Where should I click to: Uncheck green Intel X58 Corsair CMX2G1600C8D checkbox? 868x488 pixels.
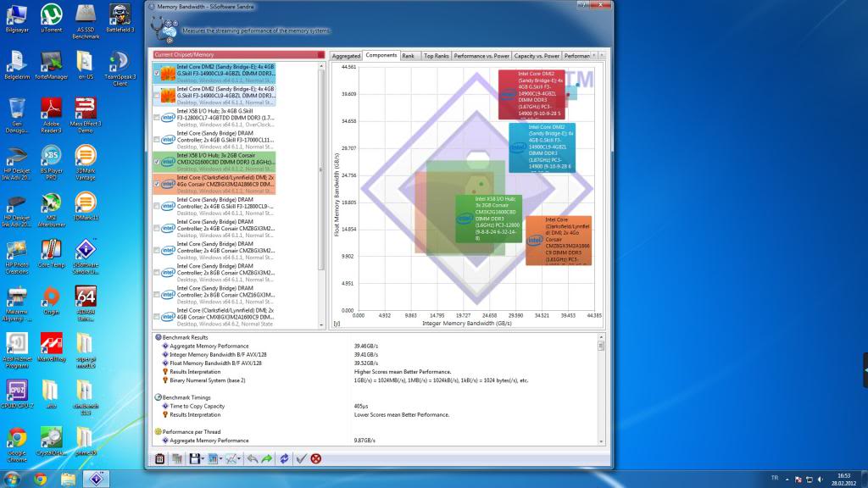157,162
